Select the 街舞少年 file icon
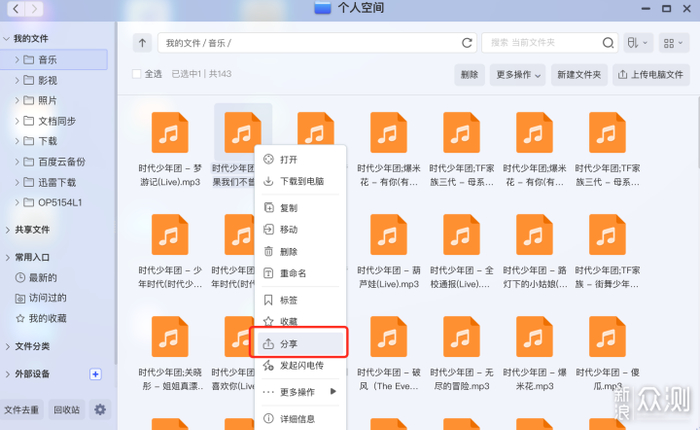This screenshot has width=700, height=430. (607, 235)
